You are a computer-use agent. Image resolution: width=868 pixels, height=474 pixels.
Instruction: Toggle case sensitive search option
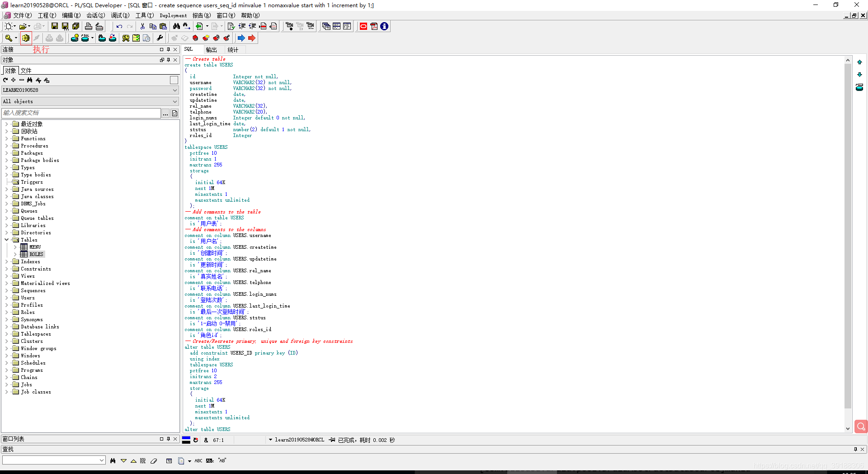(x=210, y=460)
